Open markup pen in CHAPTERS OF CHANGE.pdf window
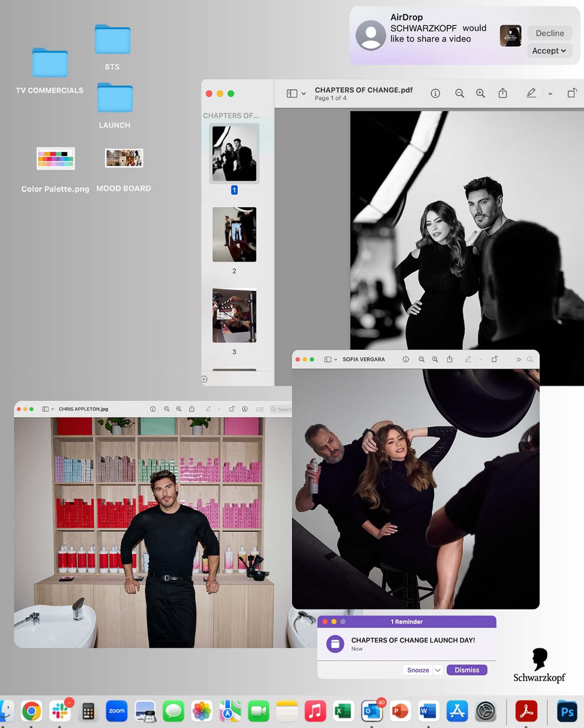Viewport: 584px width, 728px height. coord(531,93)
